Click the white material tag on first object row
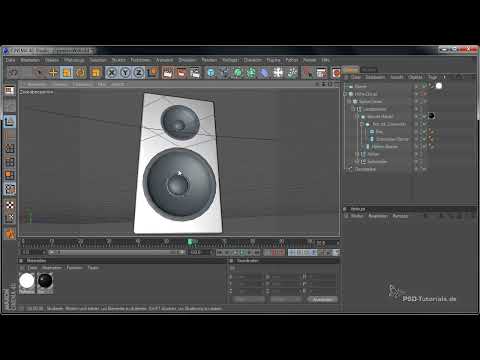 point(439,86)
